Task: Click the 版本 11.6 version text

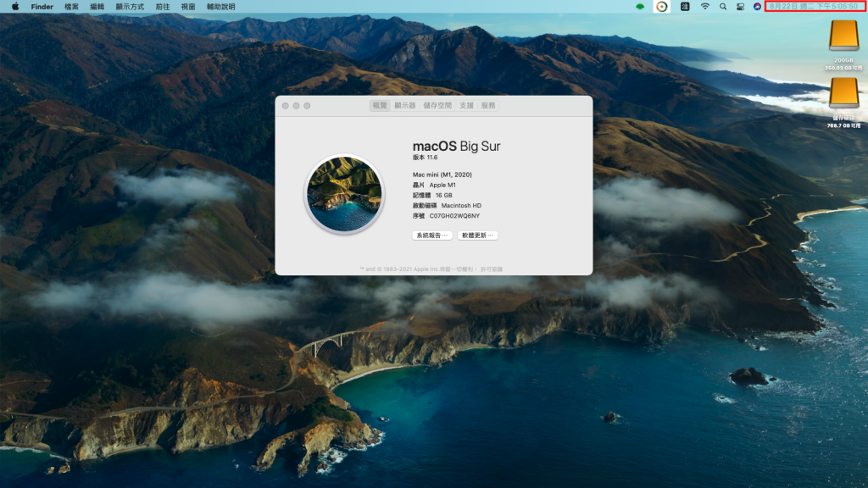Action: coord(426,157)
